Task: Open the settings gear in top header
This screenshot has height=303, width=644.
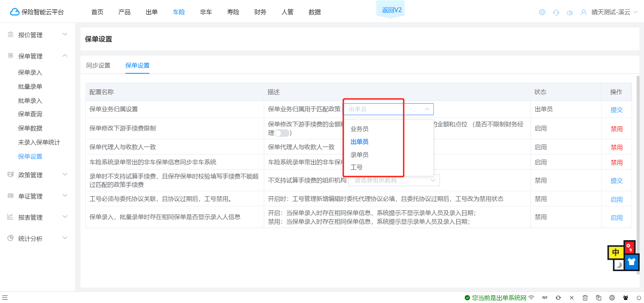Action: pyautogui.click(x=542, y=12)
